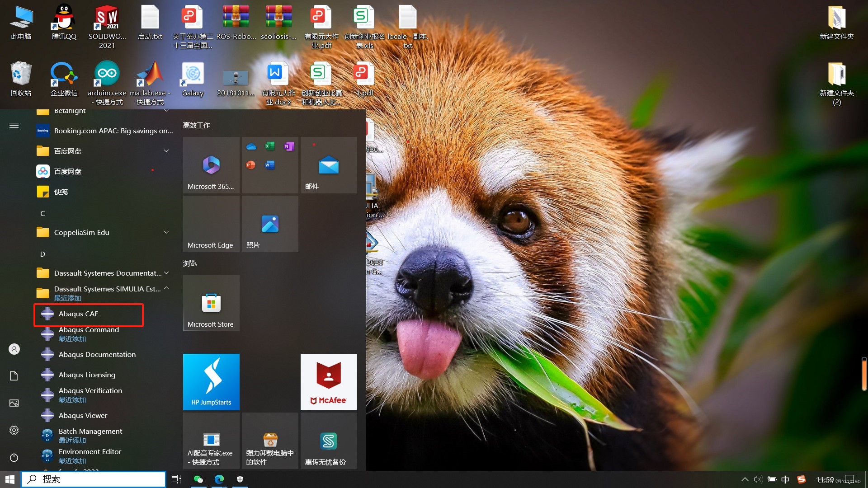Open Settings gear in the Start sidebar

point(14,430)
